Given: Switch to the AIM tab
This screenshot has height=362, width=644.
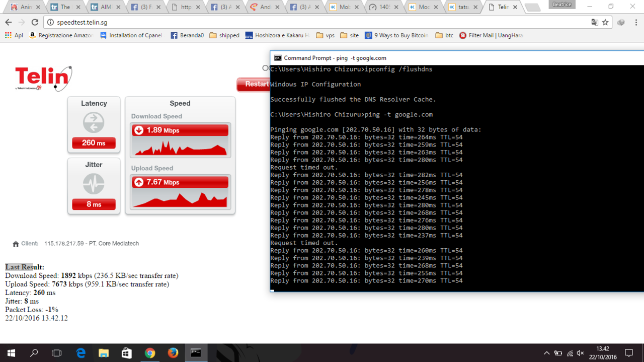Looking at the screenshot, I should click(x=106, y=7).
